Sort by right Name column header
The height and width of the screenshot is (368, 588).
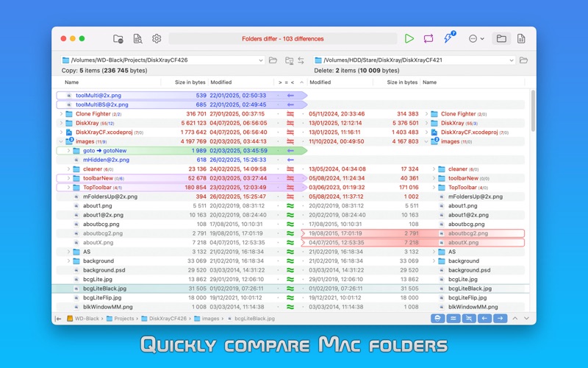[x=429, y=82]
